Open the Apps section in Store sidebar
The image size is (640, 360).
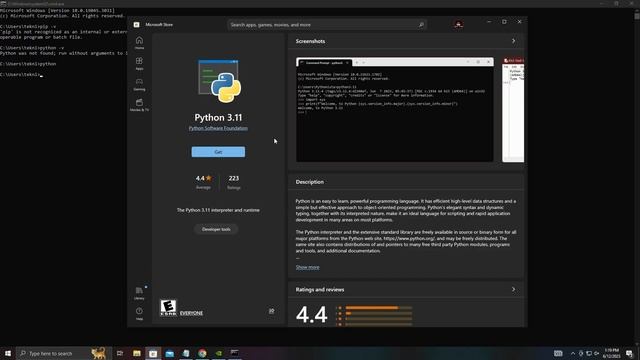[139, 63]
